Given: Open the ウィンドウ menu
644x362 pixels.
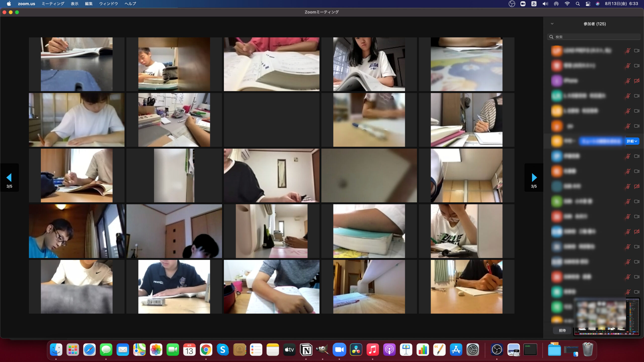Looking at the screenshot, I should (x=108, y=4).
